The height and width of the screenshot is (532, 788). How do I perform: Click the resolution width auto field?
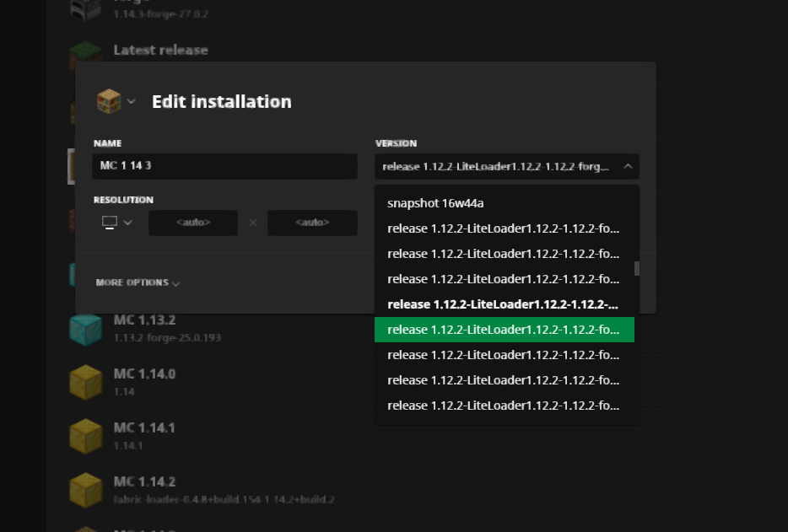click(194, 223)
